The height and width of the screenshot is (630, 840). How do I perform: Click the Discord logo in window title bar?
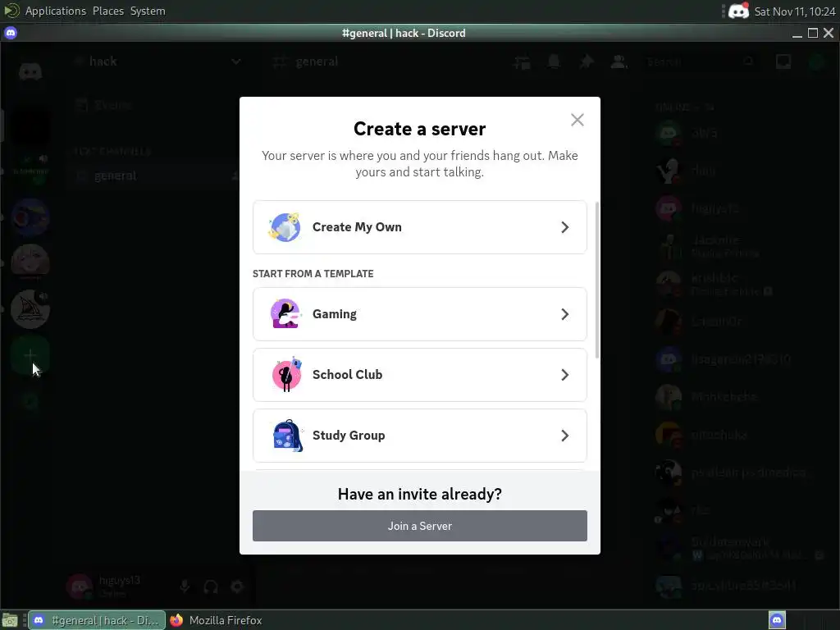coord(10,33)
